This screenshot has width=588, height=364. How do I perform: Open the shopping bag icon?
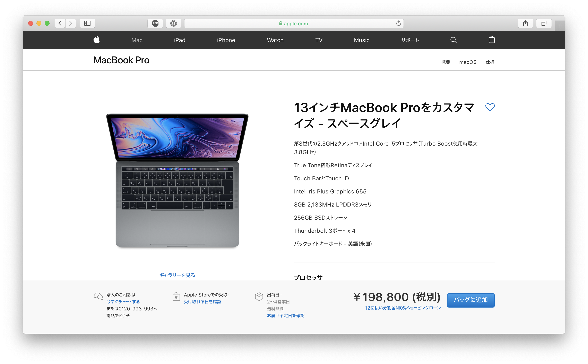pyautogui.click(x=492, y=40)
